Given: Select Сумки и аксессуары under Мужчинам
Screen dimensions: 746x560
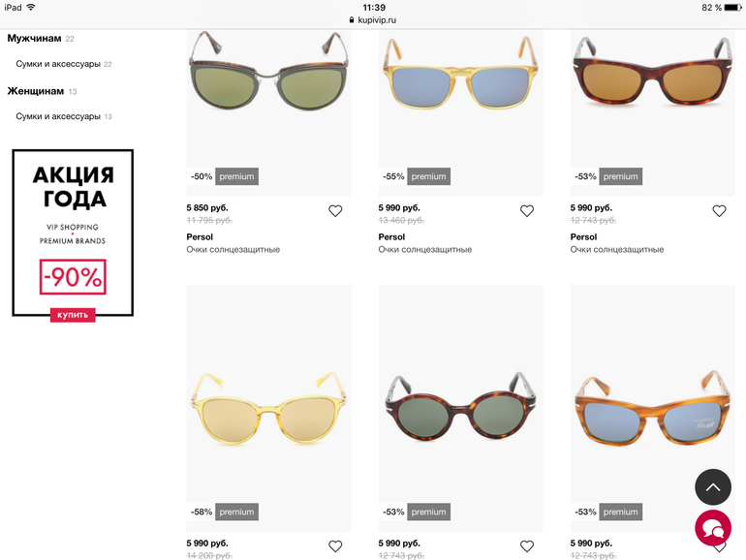Looking at the screenshot, I should (x=58, y=64).
